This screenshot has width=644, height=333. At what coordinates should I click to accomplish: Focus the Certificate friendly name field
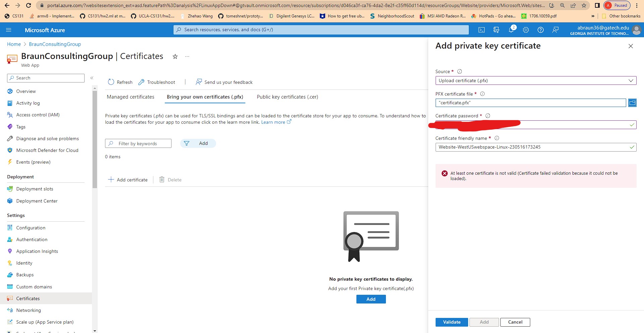[536, 147]
